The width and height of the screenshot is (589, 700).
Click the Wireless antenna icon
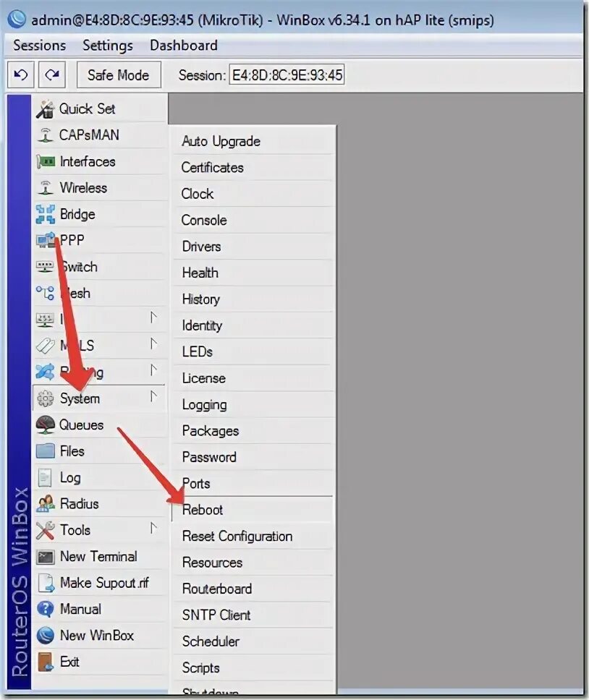[x=45, y=187]
